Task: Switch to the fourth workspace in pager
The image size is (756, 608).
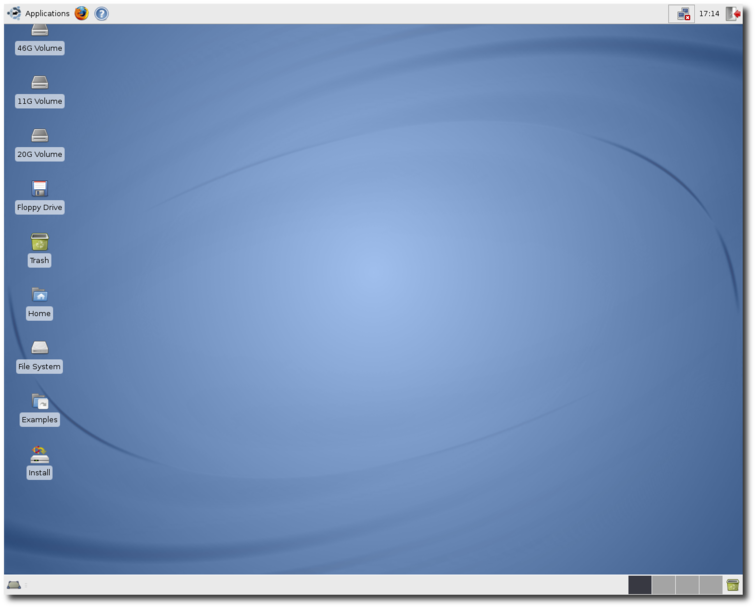Action: click(x=711, y=585)
